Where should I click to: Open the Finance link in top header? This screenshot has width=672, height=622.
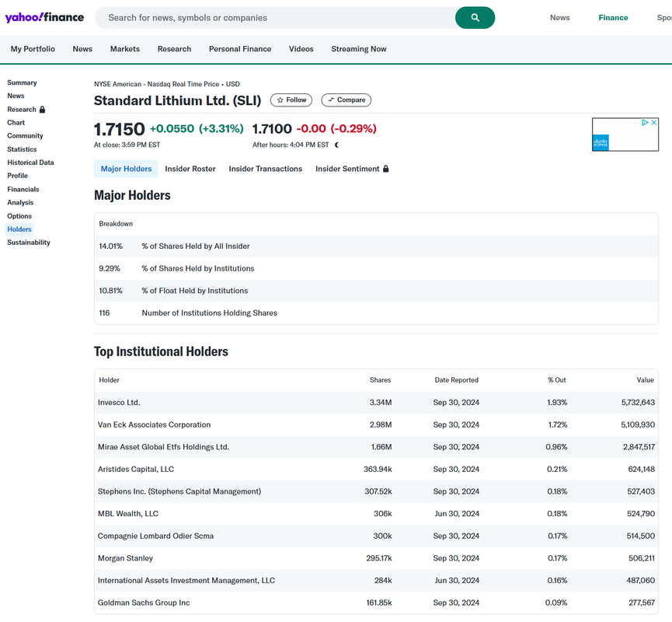613,18
